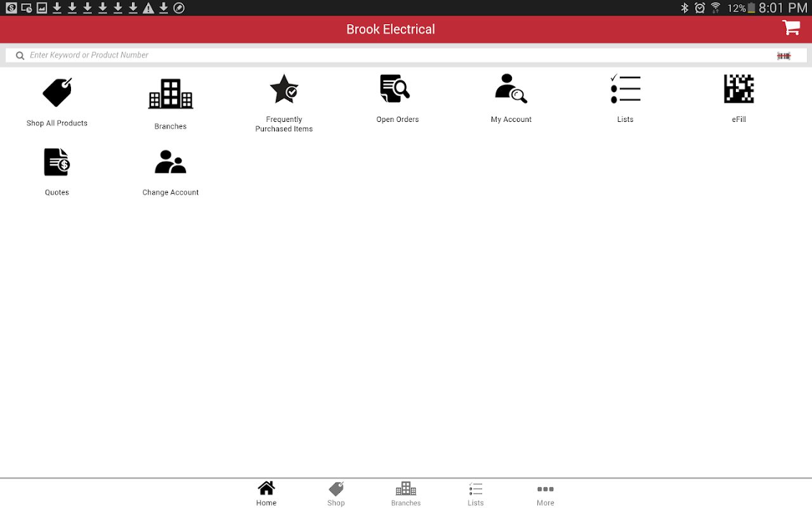Tap the Shop All Products label
The height and width of the screenshot is (508, 812).
click(x=57, y=123)
